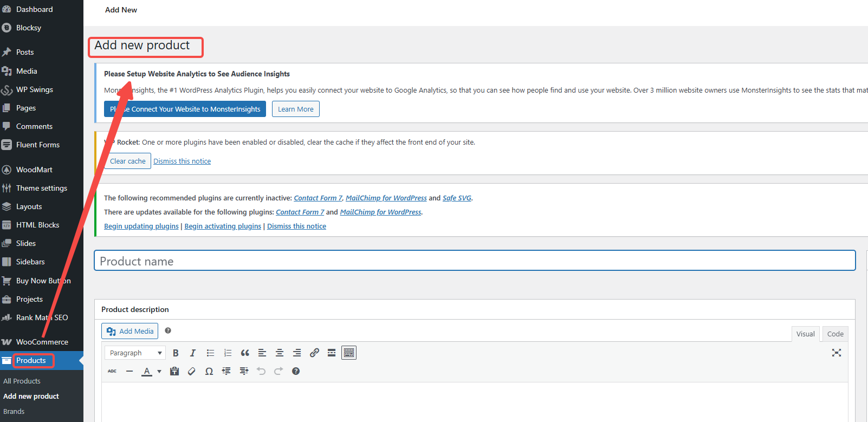Viewport: 868px width, 422px height.
Task: Click Connect Your Website to MonsterInsights
Action: pos(185,109)
